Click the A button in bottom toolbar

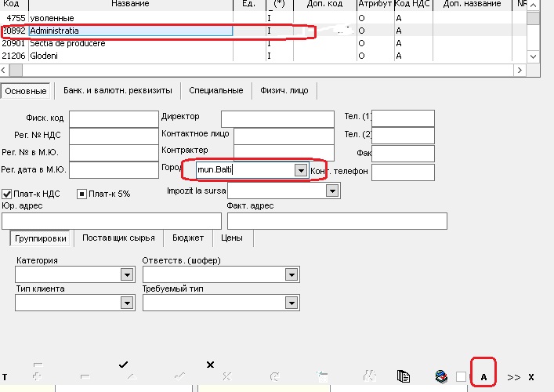tap(483, 377)
